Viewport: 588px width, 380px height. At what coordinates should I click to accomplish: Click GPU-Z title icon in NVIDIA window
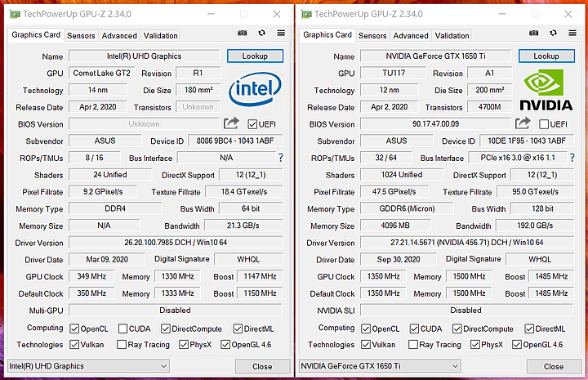click(x=306, y=14)
